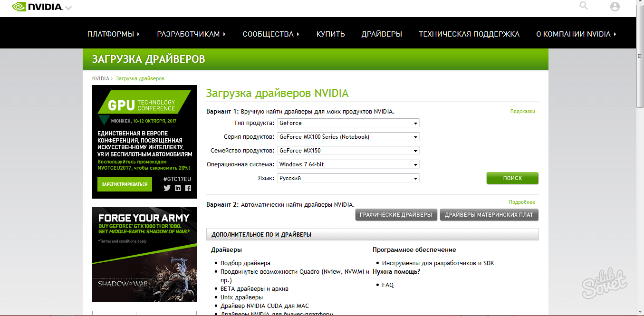
Task: Open the Тип продукта dropdown
Action: [348, 123]
